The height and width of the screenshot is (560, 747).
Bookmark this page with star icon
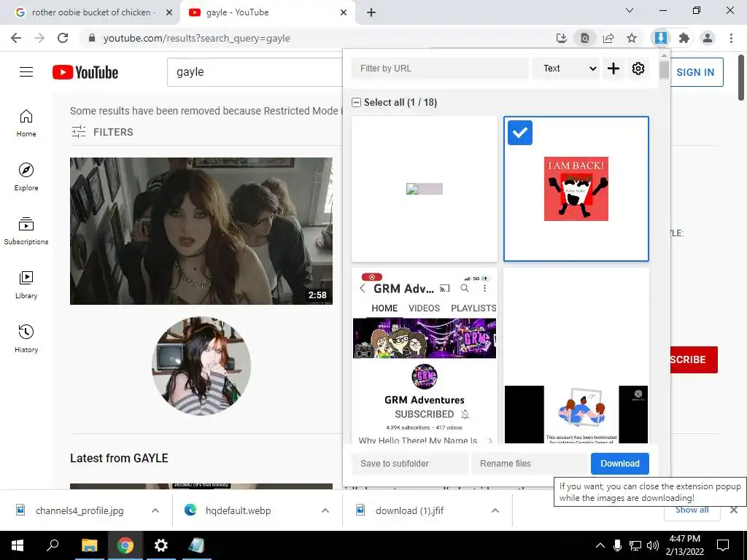pyautogui.click(x=632, y=38)
